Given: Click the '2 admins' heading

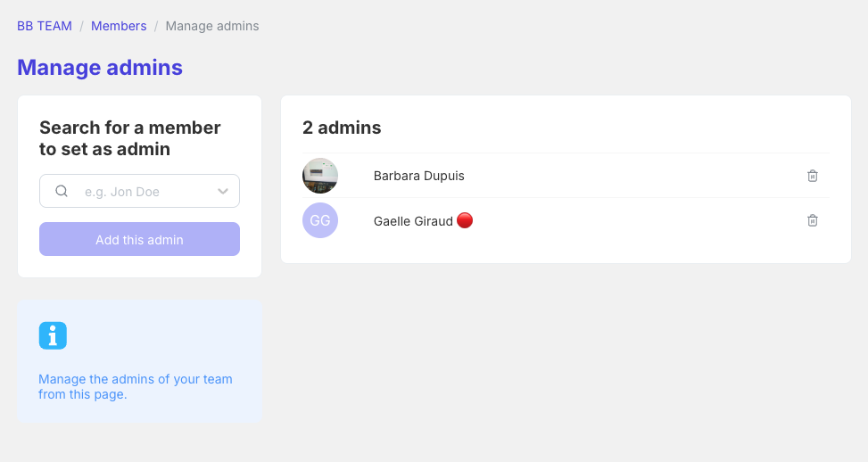Looking at the screenshot, I should (x=342, y=128).
